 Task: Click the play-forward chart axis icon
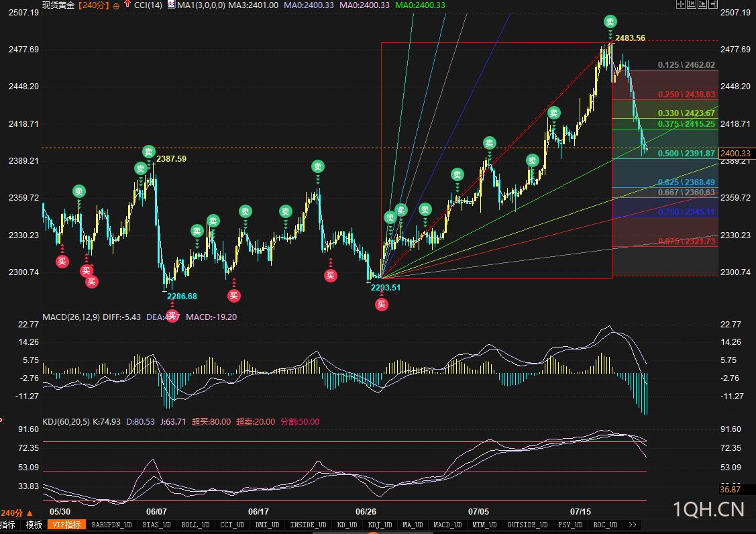click(x=704, y=4)
